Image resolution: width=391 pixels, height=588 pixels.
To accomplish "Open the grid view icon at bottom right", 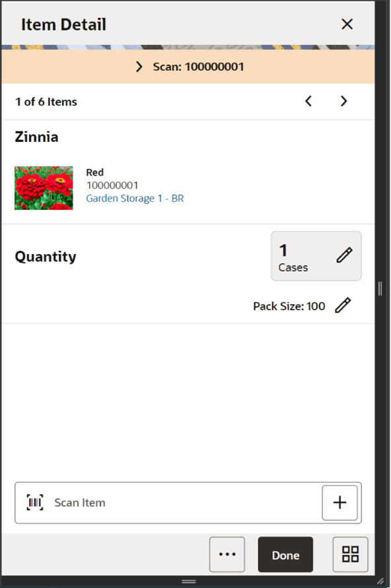I will pos(349,554).
